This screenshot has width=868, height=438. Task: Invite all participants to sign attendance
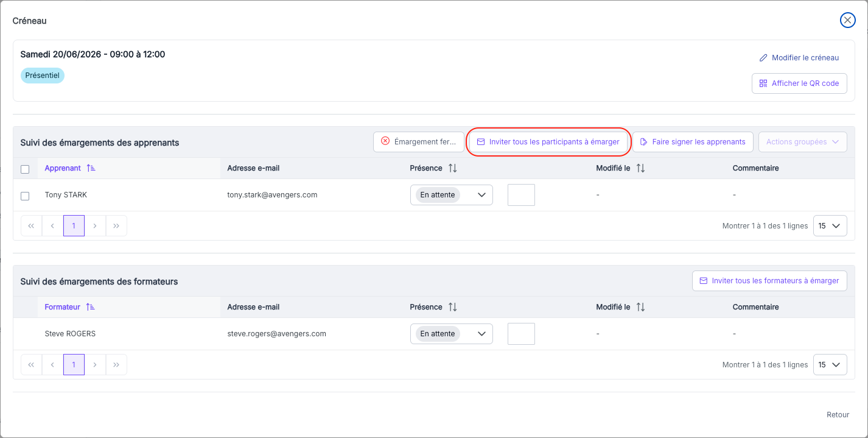pyautogui.click(x=548, y=142)
